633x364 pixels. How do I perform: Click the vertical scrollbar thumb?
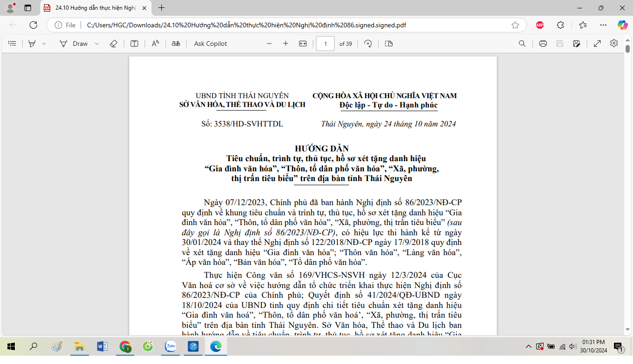627,49
